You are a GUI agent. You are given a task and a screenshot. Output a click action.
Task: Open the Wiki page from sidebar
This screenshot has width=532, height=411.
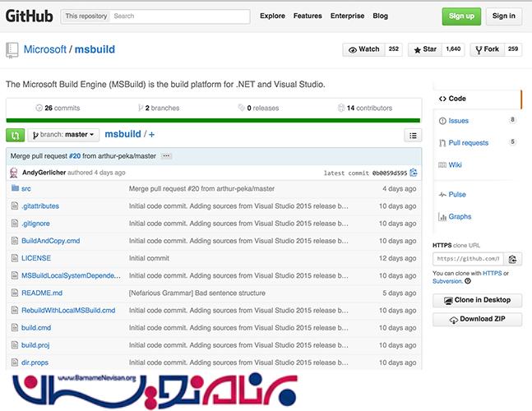(455, 165)
